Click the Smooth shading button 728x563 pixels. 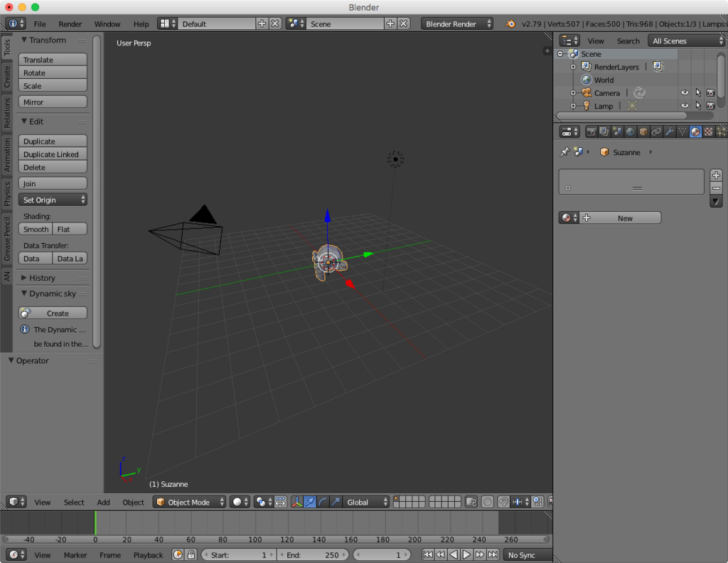36,229
